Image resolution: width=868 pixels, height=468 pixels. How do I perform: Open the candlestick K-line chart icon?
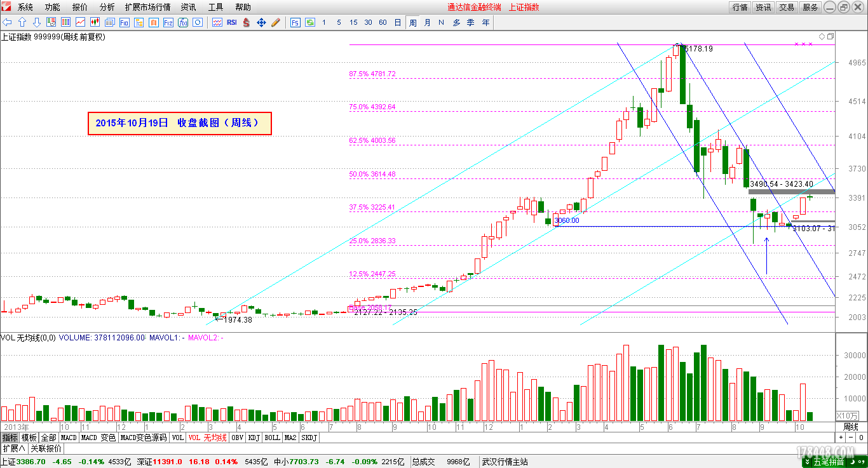(x=95, y=22)
